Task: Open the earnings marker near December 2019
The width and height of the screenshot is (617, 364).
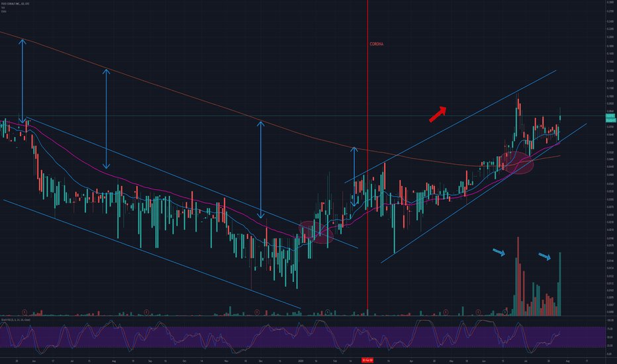Action: tap(257, 312)
